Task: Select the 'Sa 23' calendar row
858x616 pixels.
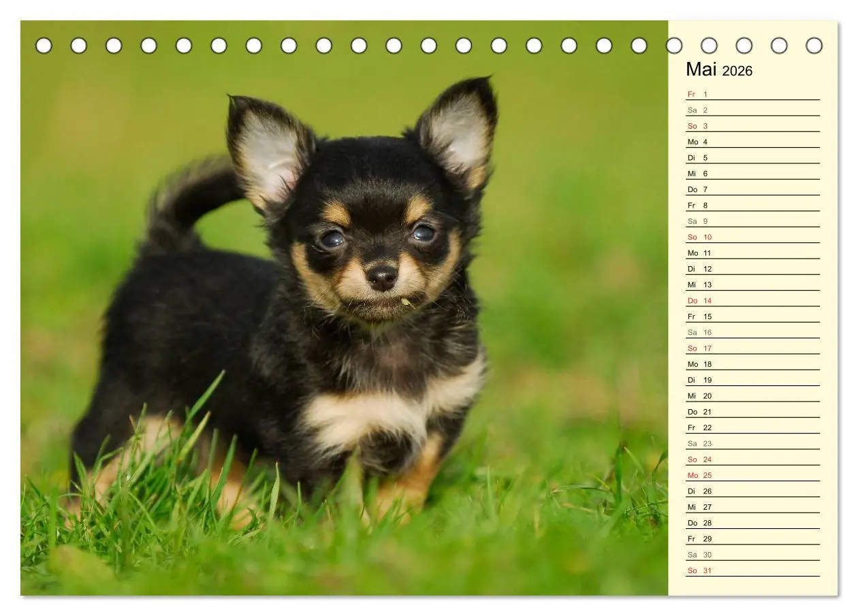Action: (752, 443)
